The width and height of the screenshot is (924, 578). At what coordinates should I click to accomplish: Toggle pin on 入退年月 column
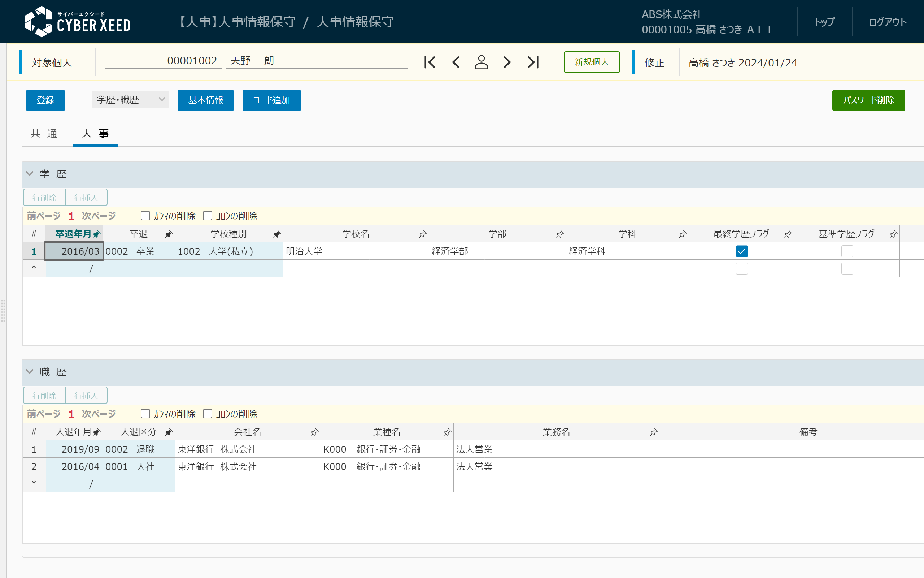[x=97, y=432]
